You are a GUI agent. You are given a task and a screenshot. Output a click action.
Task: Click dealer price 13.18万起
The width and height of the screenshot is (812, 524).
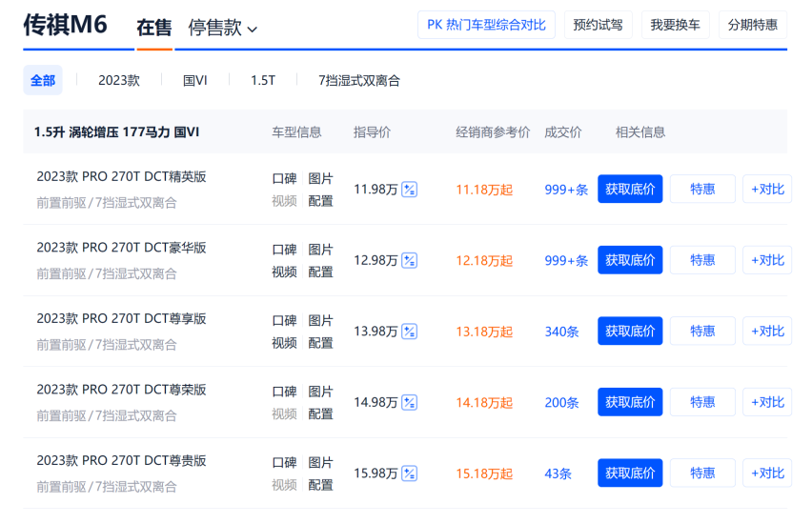484,332
